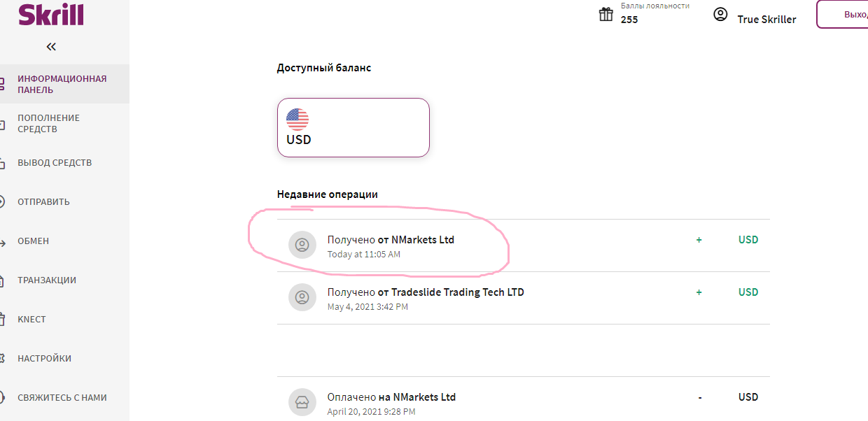Open the Tradeslide Trading Tech LTD transaction row
The height and width of the screenshot is (421, 868).
pos(523,298)
